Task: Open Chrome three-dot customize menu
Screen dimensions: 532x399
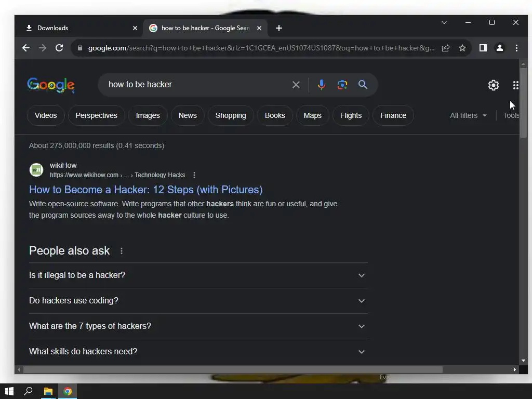Action: pyautogui.click(x=516, y=48)
